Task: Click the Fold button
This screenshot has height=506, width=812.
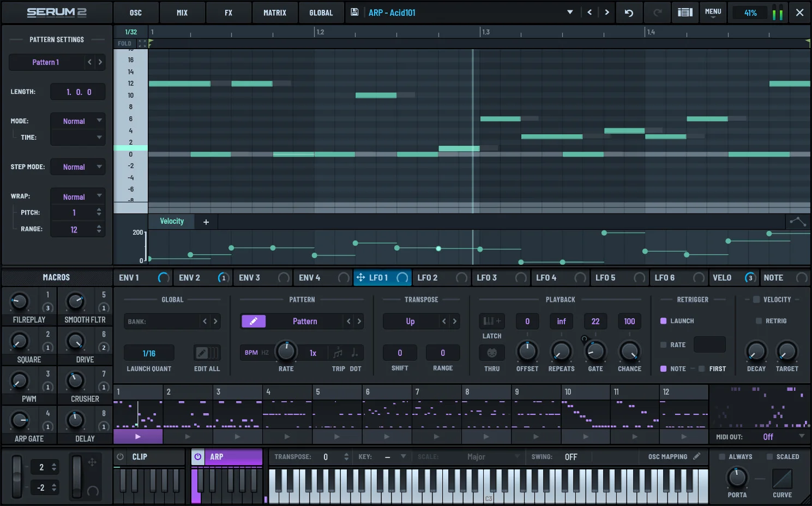Action: 124,44
